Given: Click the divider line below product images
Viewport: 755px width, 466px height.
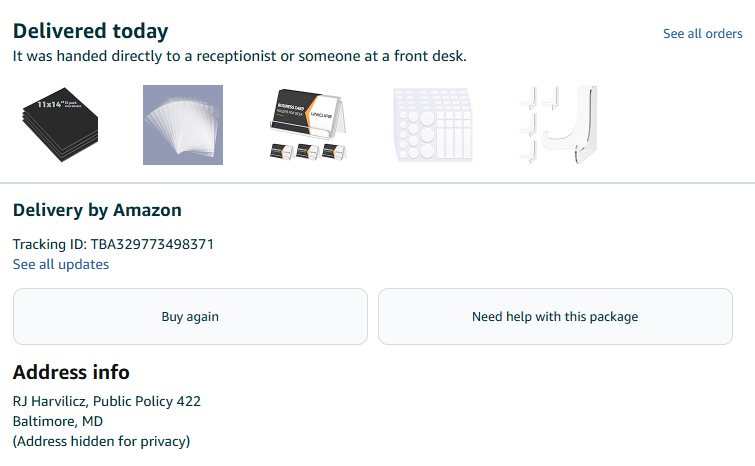Looking at the screenshot, I should click(377, 183).
